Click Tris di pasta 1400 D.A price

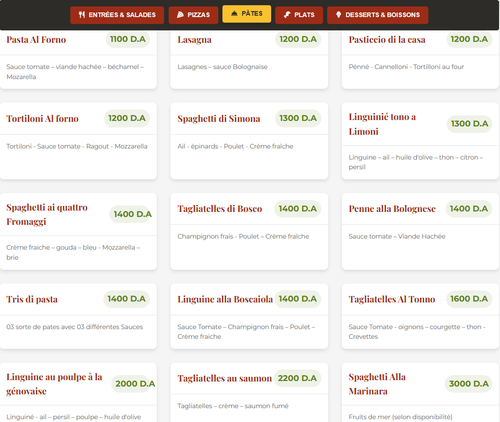[126, 299]
